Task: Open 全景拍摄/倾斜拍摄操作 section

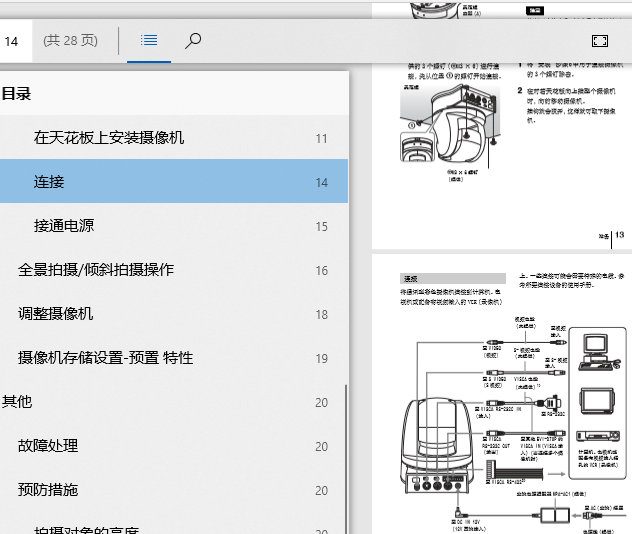Action: [96, 270]
